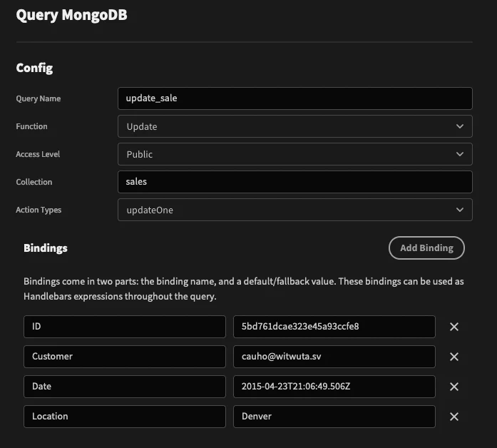
Task: Click the Add Binding button
Action: pyautogui.click(x=426, y=248)
